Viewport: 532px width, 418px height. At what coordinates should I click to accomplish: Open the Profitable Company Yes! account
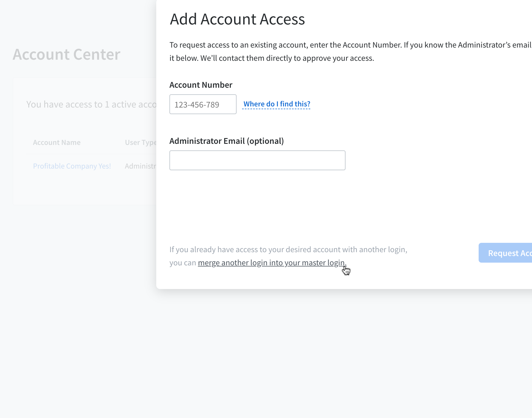(x=72, y=166)
